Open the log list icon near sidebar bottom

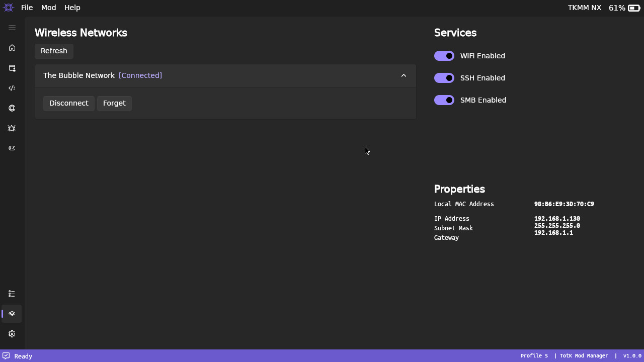point(12,293)
